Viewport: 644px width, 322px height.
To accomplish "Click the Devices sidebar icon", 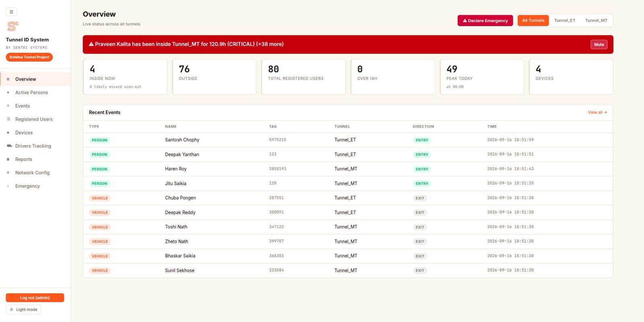I will tap(8, 132).
